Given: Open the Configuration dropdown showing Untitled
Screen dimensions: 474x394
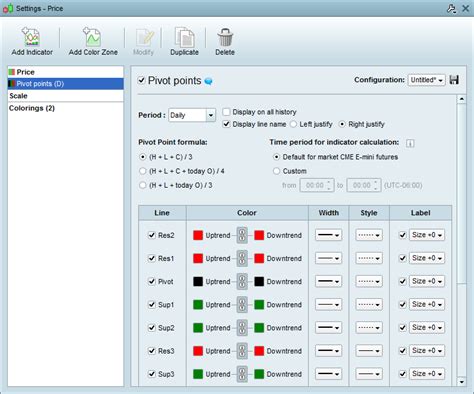Looking at the screenshot, I should tap(426, 80).
